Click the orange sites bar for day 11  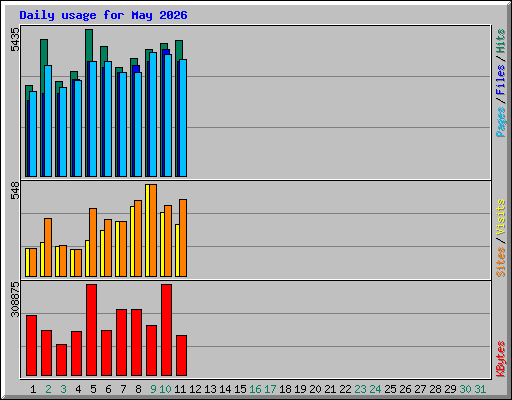pos(183,238)
